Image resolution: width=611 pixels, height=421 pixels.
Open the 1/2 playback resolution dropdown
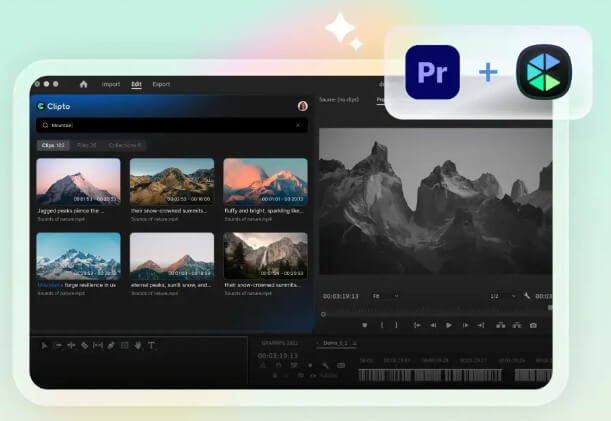(x=503, y=296)
